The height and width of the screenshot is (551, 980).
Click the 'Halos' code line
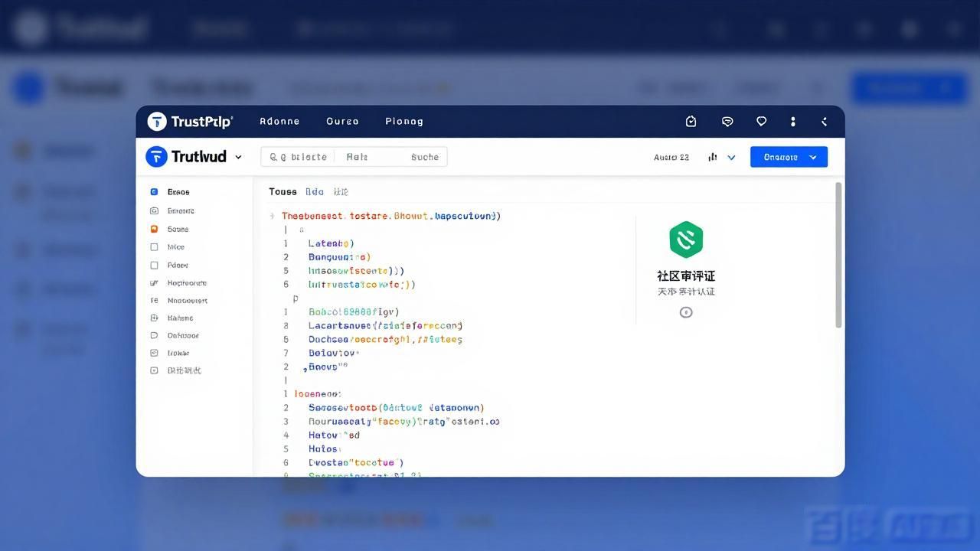323,449
